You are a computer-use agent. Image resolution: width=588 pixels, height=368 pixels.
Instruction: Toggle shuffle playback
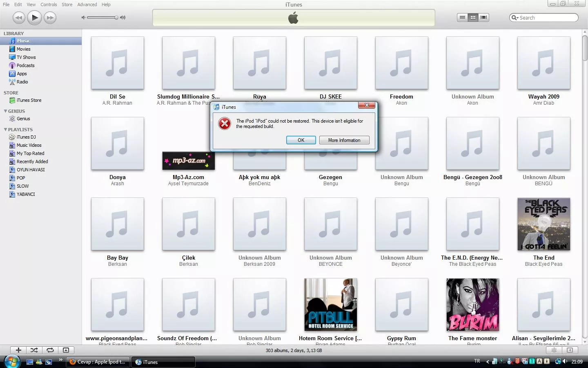34,350
